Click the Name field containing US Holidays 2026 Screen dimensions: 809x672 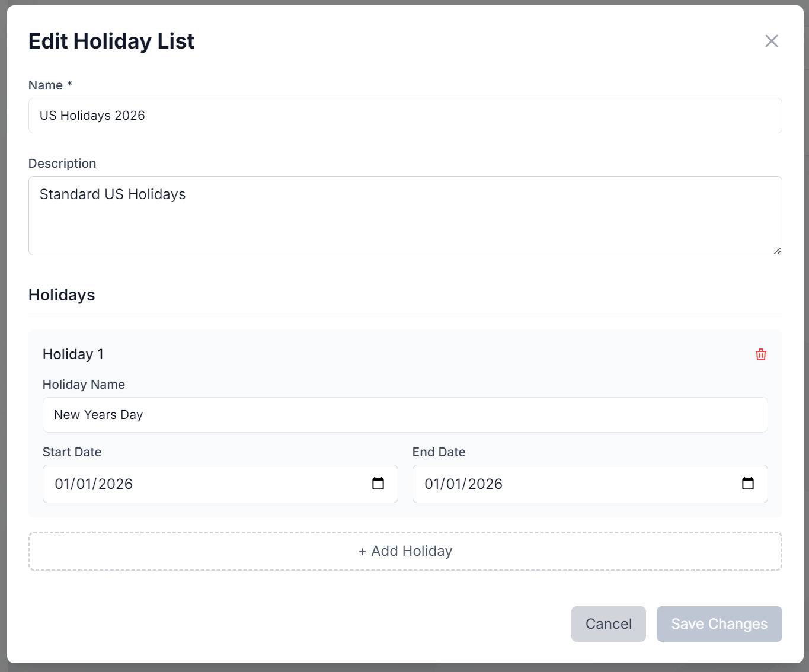[x=405, y=116]
